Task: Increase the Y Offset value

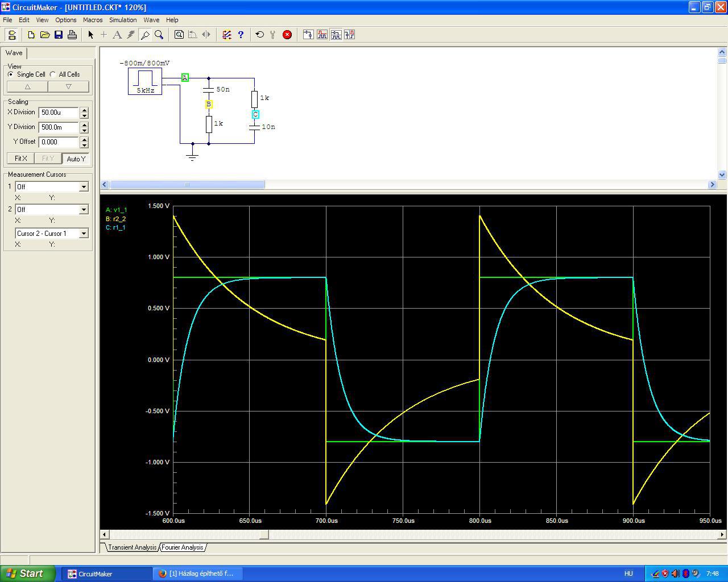Action: coord(84,139)
